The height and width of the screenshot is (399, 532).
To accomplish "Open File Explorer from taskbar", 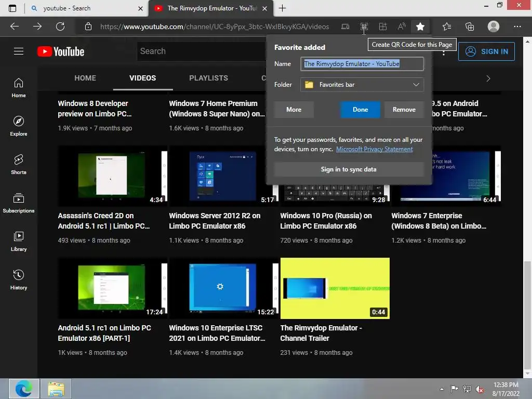I will [x=56, y=389].
